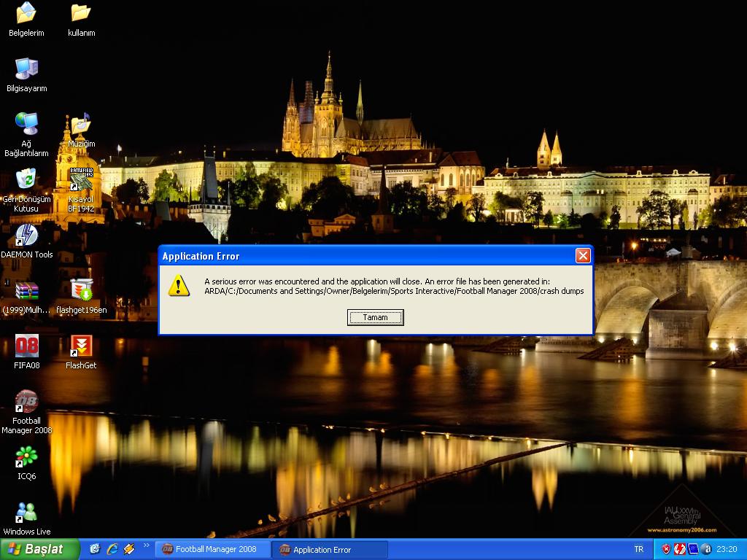
Task: Select the flashget196en installer icon
Action: (81, 291)
